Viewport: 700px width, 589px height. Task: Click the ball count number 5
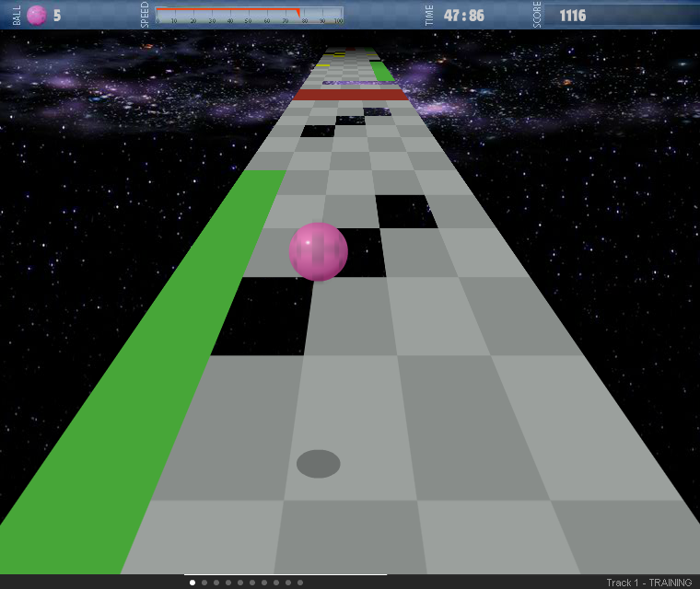(x=57, y=16)
